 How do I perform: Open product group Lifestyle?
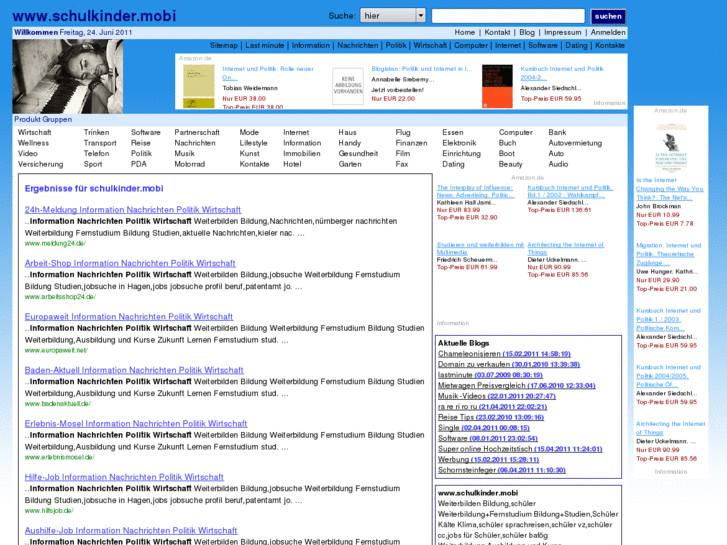click(254, 143)
